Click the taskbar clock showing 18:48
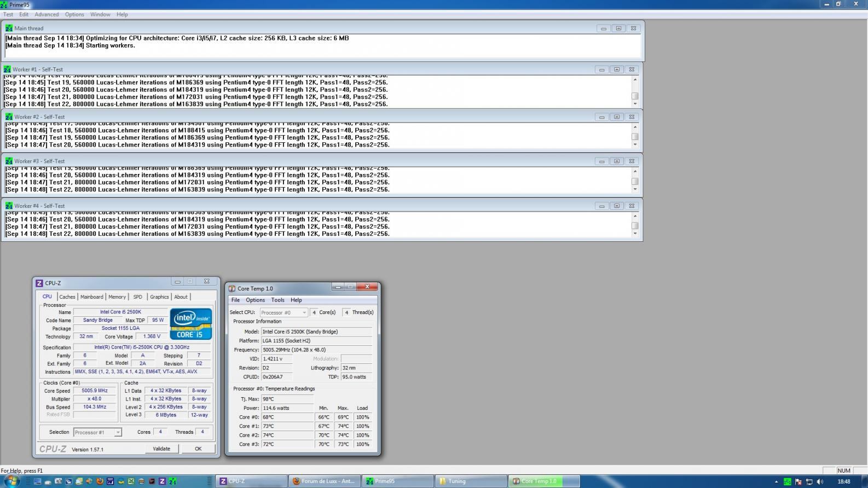Screen dimensions: 868x488 (843, 481)
